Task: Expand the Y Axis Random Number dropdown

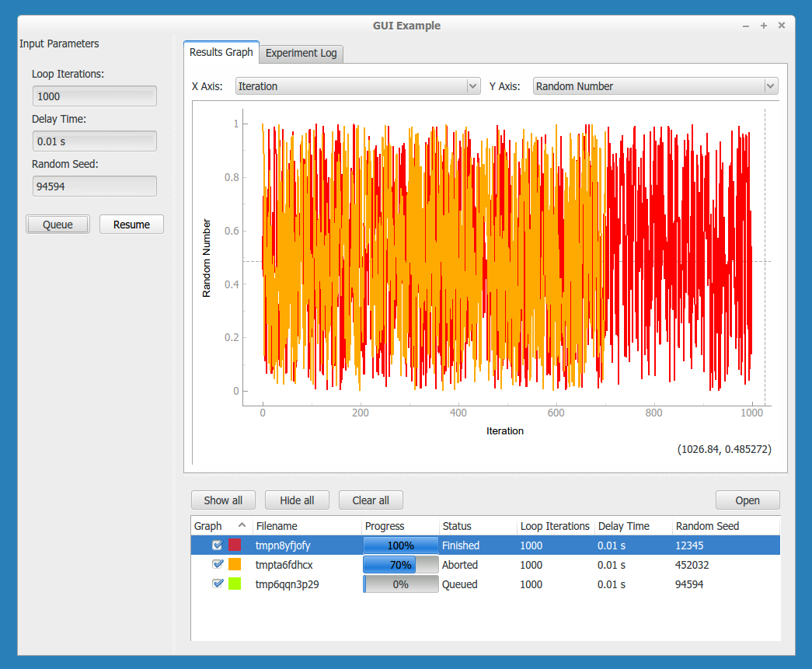Action: 655,86
